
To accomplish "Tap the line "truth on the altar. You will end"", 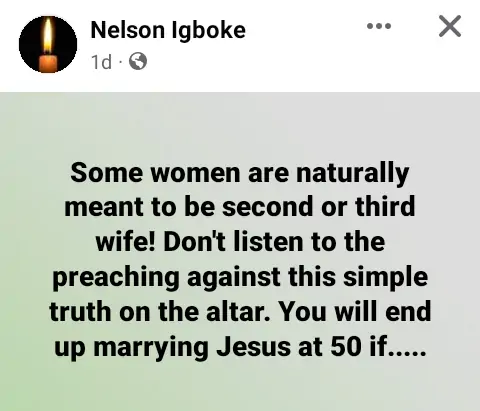I will tap(240, 311).
